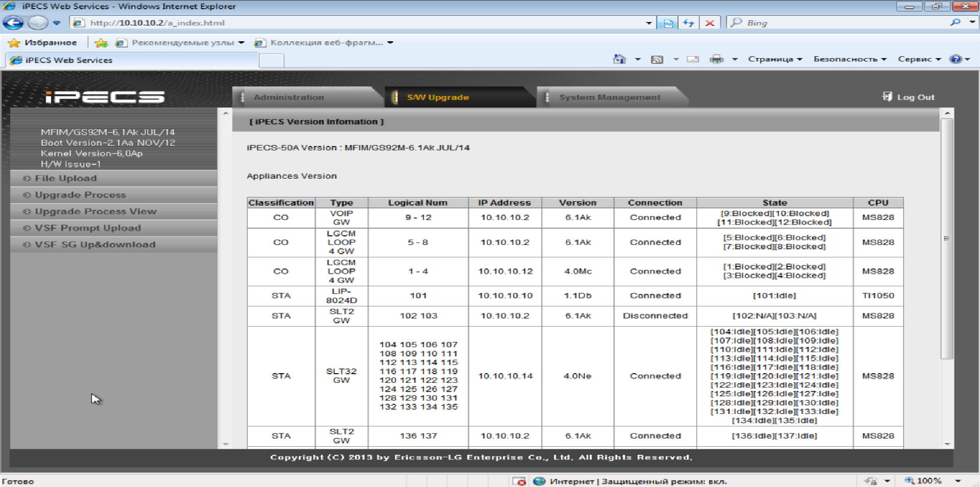Click the browser Back arrow button

[x=13, y=23]
